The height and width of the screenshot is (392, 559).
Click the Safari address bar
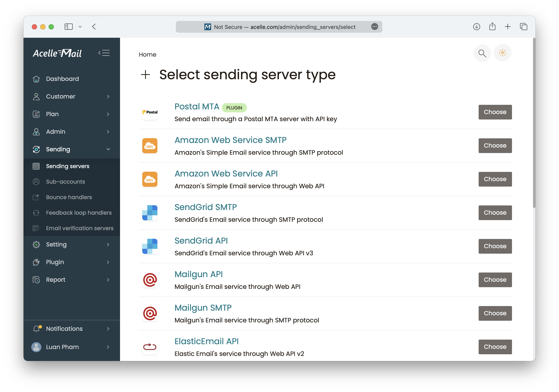[279, 27]
